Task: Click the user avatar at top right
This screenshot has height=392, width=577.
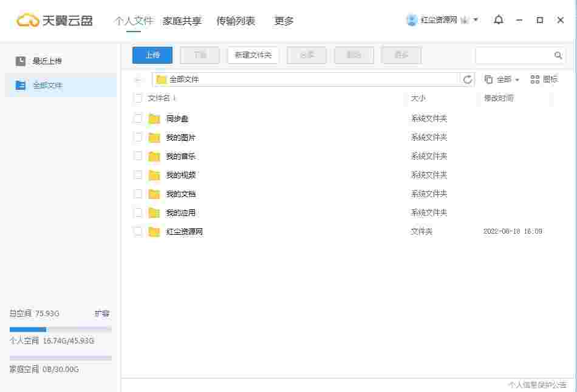Action: pyautogui.click(x=411, y=19)
